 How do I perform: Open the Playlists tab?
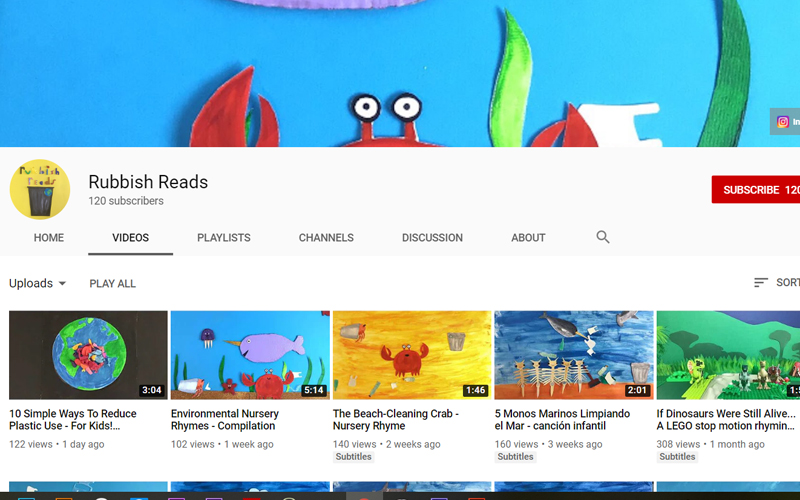pyautogui.click(x=224, y=238)
